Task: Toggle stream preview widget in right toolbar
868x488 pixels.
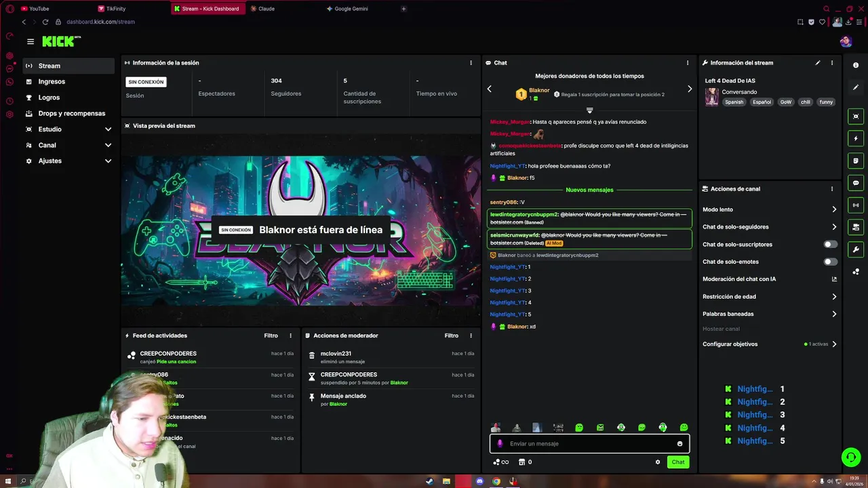Action: pyautogui.click(x=856, y=116)
